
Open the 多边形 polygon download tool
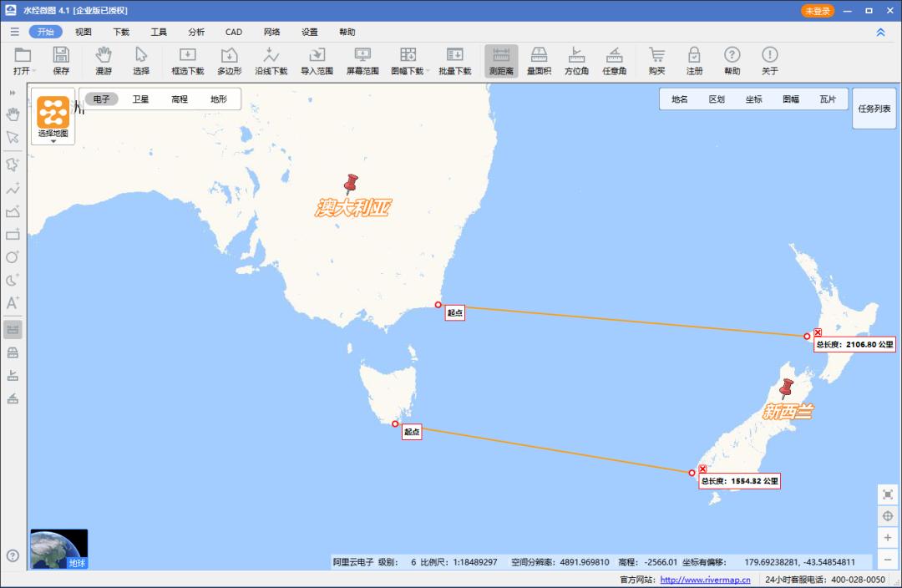pos(230,60)
